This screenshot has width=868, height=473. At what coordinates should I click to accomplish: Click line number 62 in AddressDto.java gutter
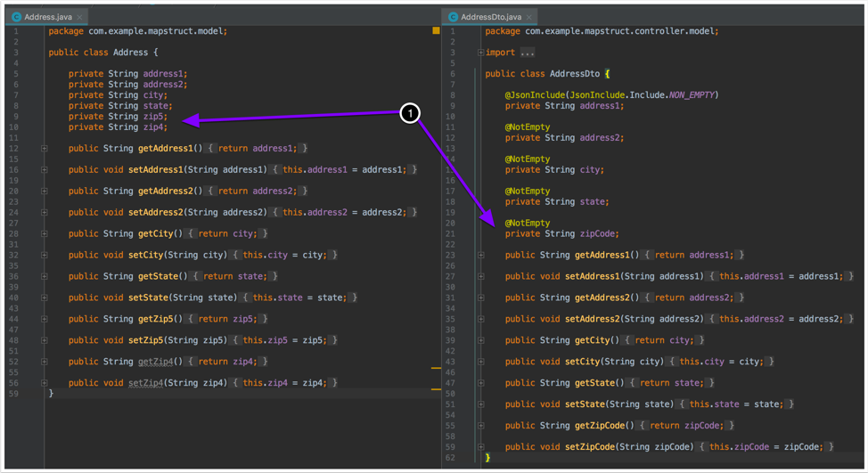click(x=450, y=458)
